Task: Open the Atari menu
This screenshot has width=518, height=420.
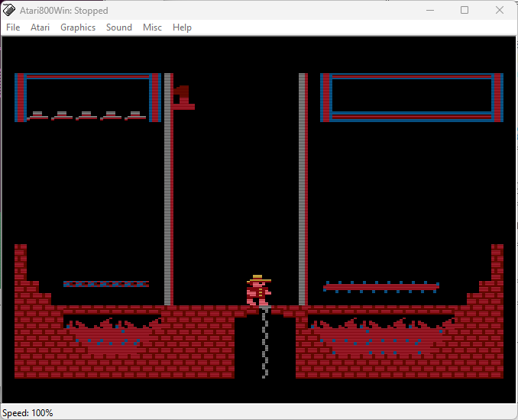Action: (40, 27)
